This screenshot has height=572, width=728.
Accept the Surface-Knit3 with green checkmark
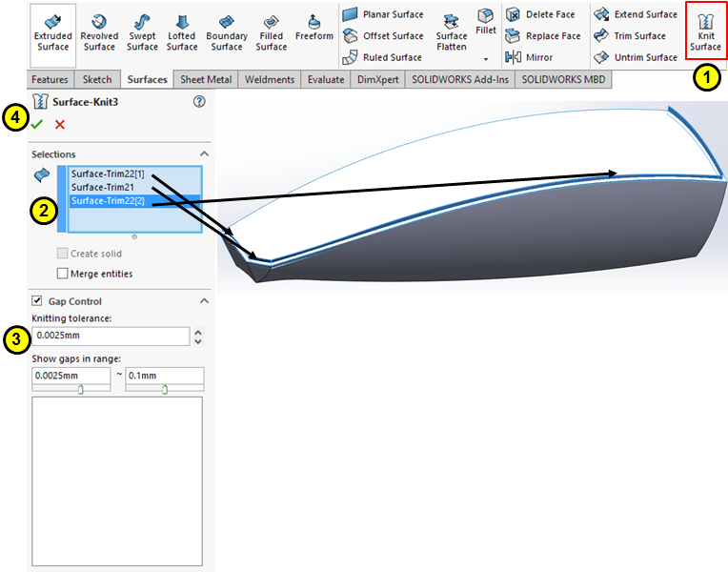coord(37,125)
